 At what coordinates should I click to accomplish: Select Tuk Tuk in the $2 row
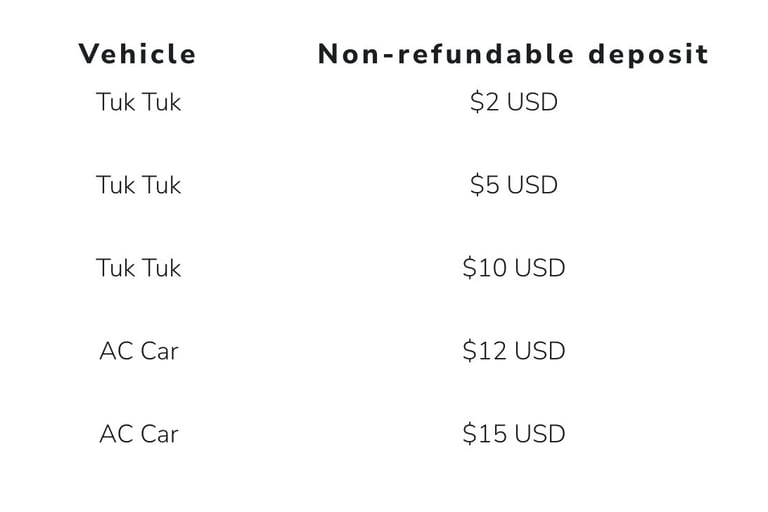(138, 102)
